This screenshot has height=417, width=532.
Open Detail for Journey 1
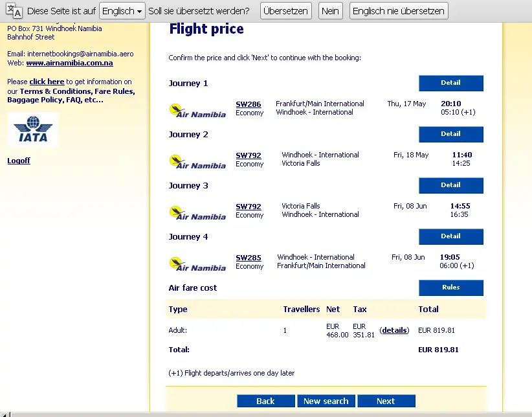tap(451, 83)
